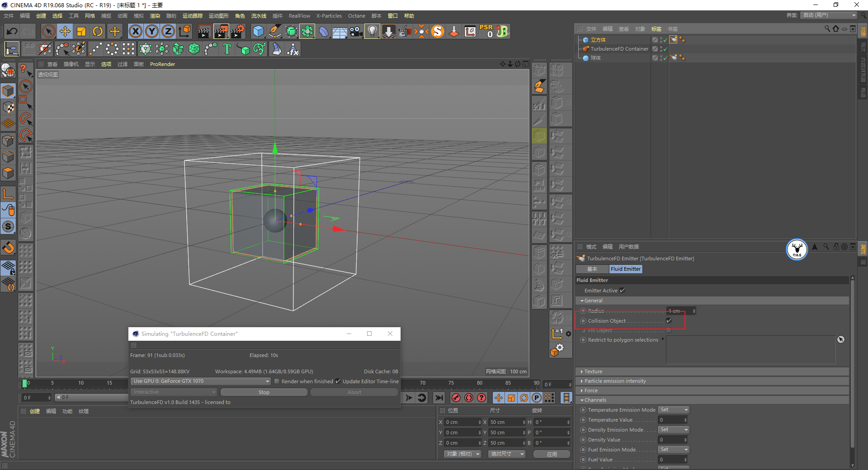Select TurbulenceFD Container in object list
Screen dimensions: 868x470
(619, 49)
